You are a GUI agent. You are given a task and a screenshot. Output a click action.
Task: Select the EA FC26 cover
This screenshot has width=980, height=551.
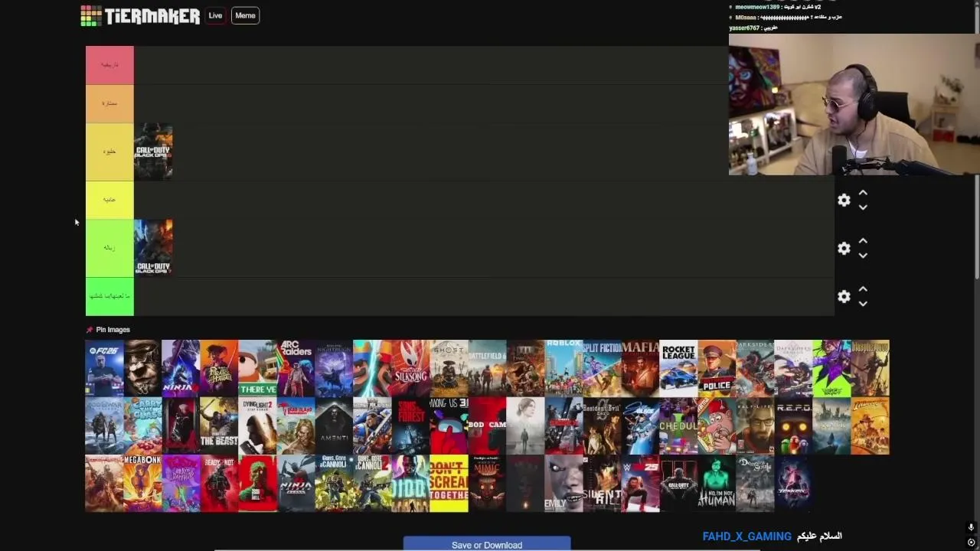[104, 368]
